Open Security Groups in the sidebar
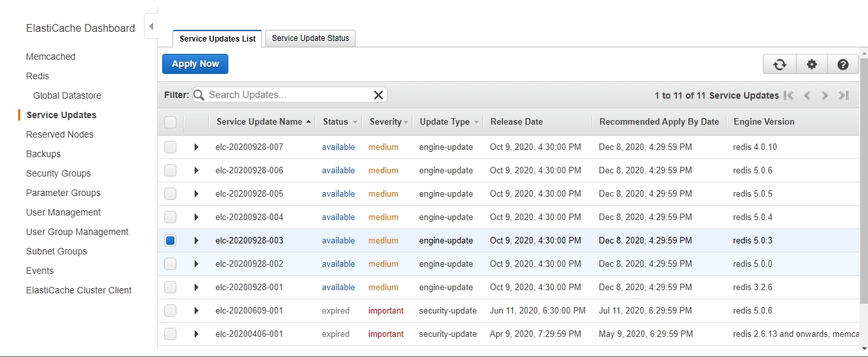The width and height of the screenshot is (868, 357). point(58,173)
